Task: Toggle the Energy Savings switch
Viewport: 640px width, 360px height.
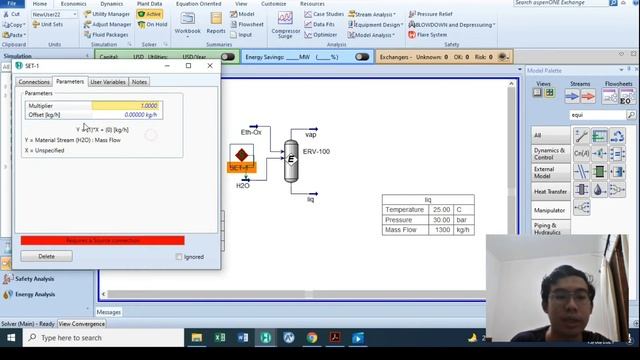Action: (x=362, y=57)
